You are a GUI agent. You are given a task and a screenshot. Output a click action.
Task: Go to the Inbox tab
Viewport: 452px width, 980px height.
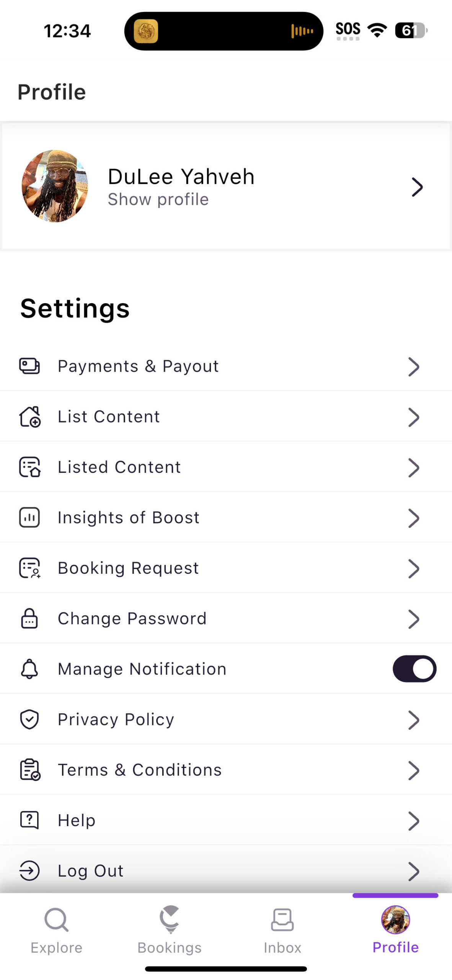coord(282,929)
